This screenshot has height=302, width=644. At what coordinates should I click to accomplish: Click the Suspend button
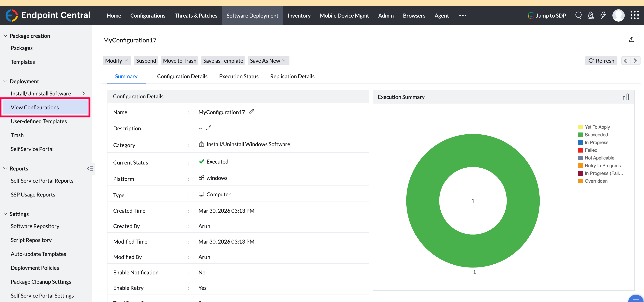[146, 61]
